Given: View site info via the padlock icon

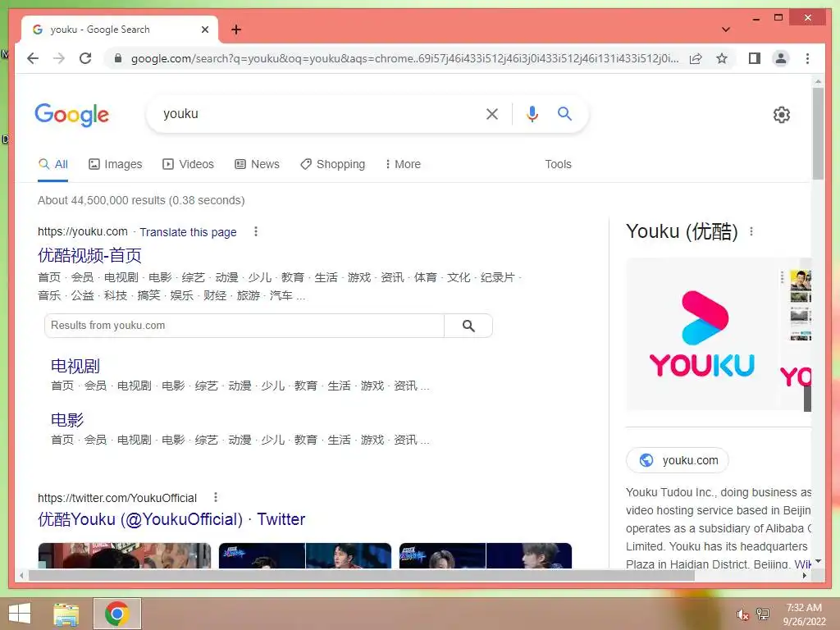Looking at the screenshot, I should tap(118, 58).
